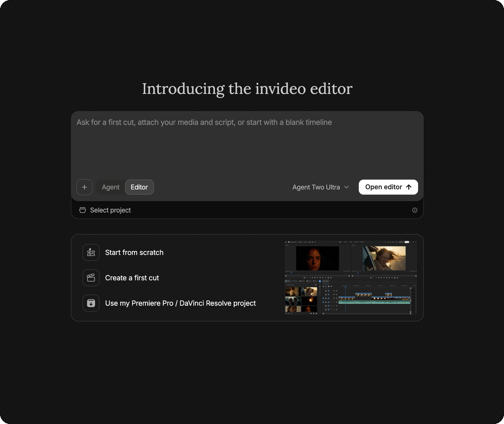
Task: Choose the Create a first cut option
Action: pos(132,278)
